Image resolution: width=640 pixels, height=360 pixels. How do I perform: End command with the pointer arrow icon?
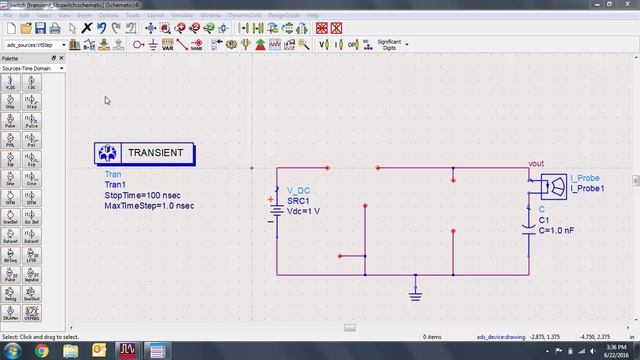pos(72,28)
